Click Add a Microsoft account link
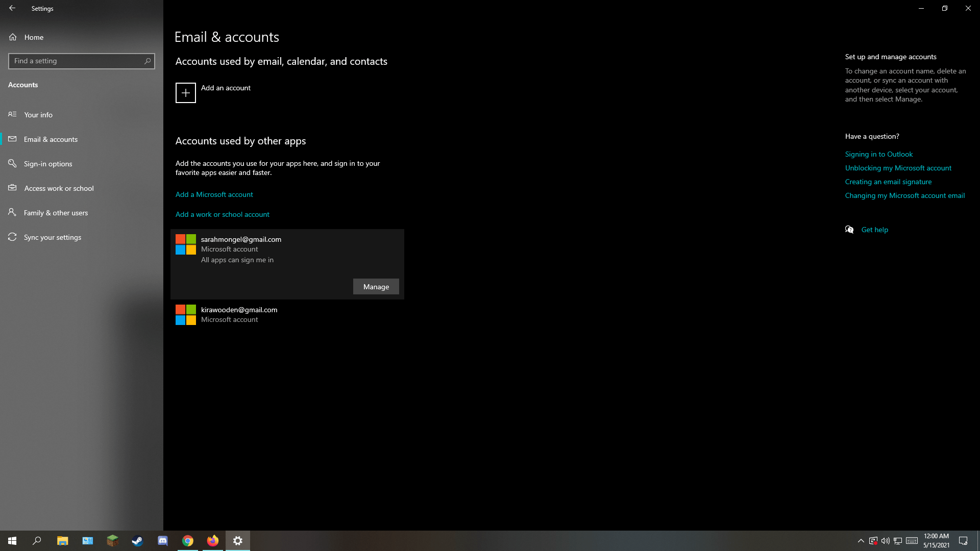The image size is (980, 551). 214,194
